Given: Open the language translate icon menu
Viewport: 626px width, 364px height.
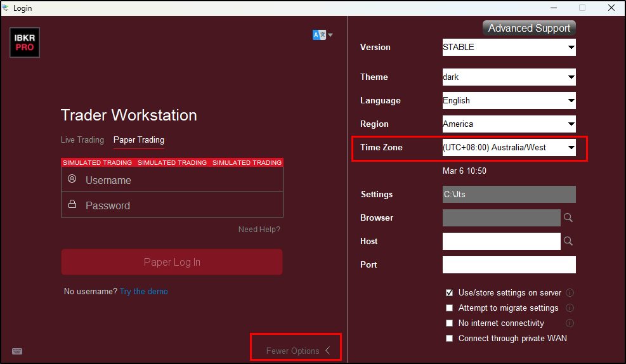Looking at the screenshot, I should [x=323, y=35].
